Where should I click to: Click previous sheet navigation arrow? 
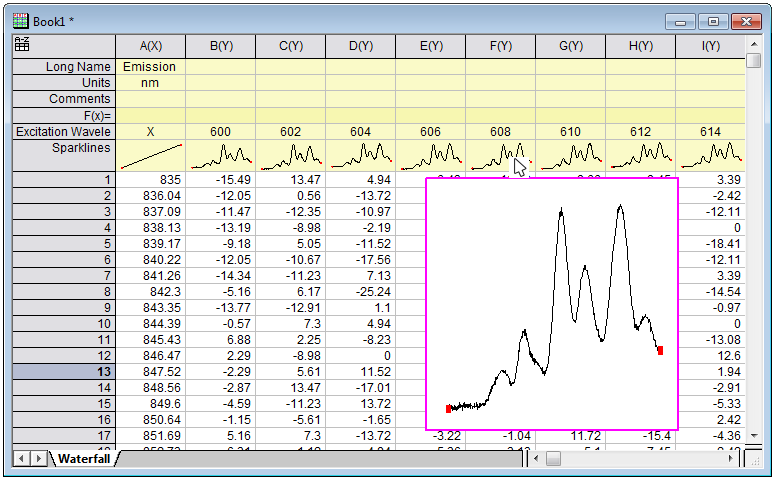pos(21,458)
